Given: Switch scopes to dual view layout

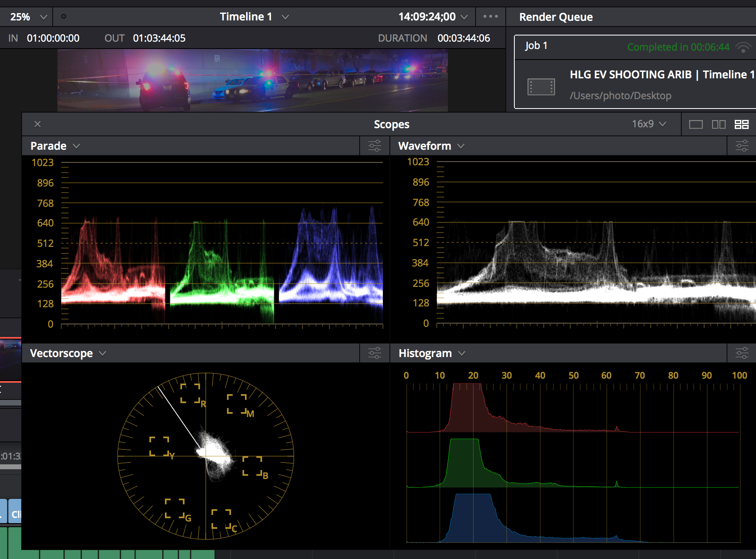Looking at the screenshot, I should coord(718,124).
